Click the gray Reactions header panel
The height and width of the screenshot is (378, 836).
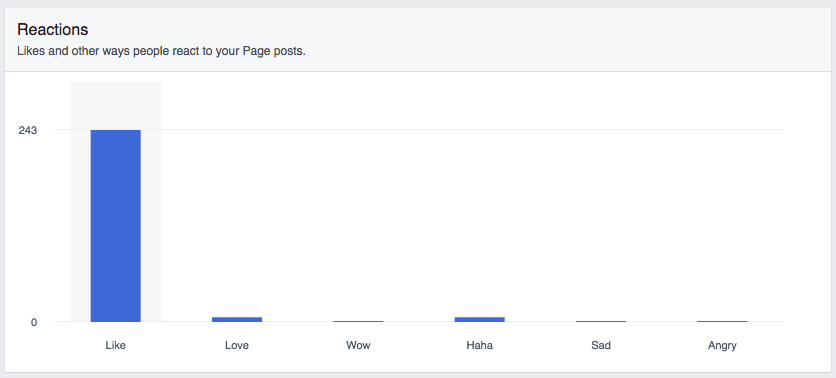tap(417, 39)
